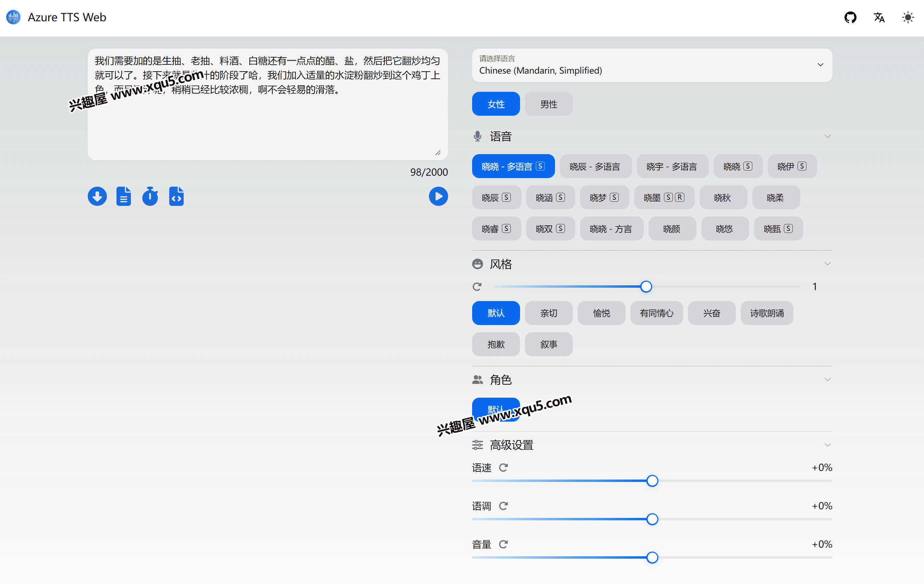Click inside the text input area
The width and height of the screenshot is (924, 584).
pyautogui.click(x=268, y=104)
